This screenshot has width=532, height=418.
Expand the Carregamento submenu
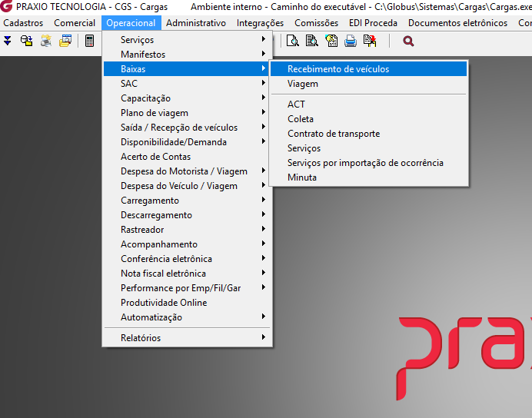(x=188, y=200)
